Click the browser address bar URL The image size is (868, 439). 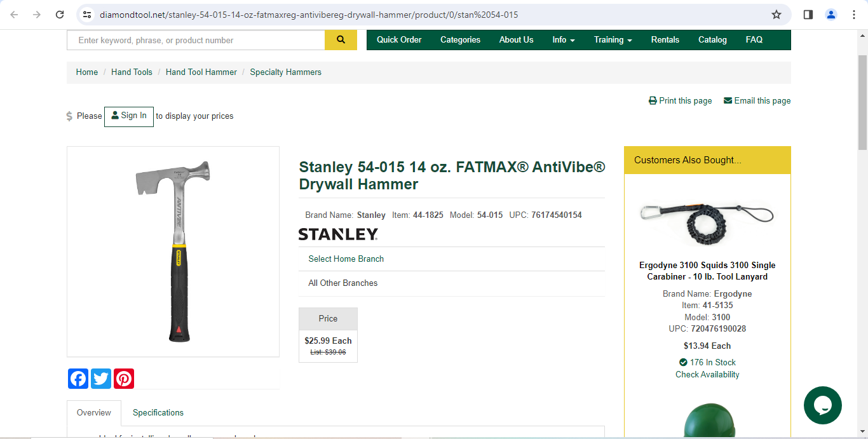(x=309, y=15)
